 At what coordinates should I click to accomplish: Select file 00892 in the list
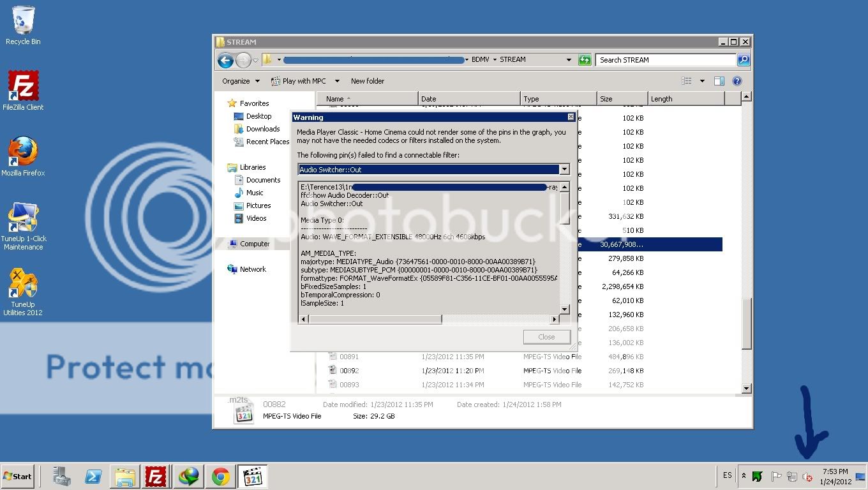348,371
